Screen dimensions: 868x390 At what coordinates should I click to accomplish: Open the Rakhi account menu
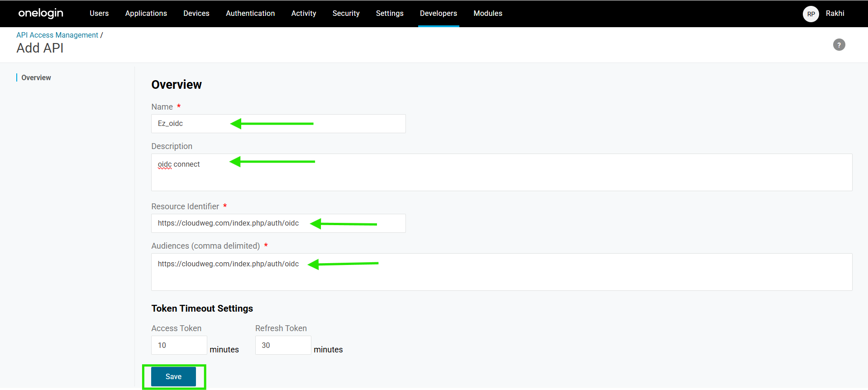point(835,14)
